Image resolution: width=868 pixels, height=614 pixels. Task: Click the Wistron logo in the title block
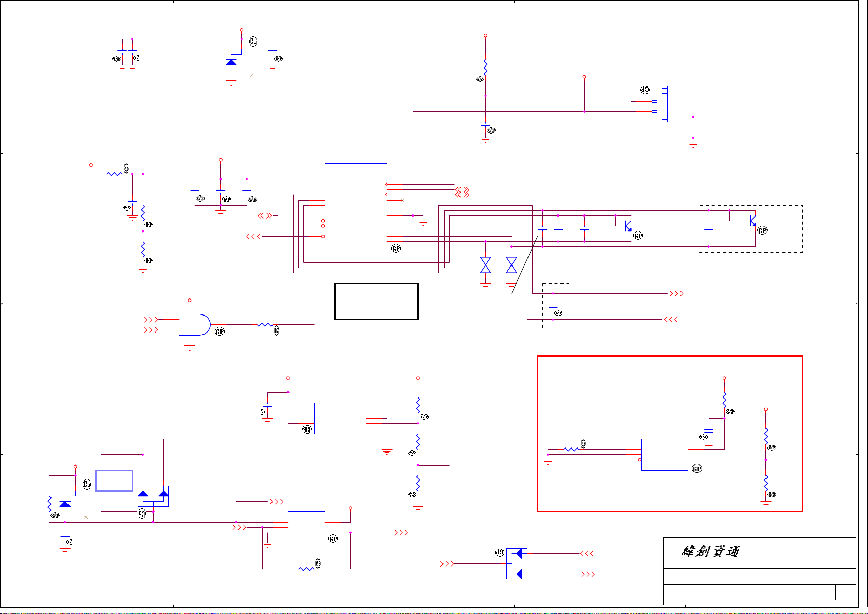(x=711, y=552)
